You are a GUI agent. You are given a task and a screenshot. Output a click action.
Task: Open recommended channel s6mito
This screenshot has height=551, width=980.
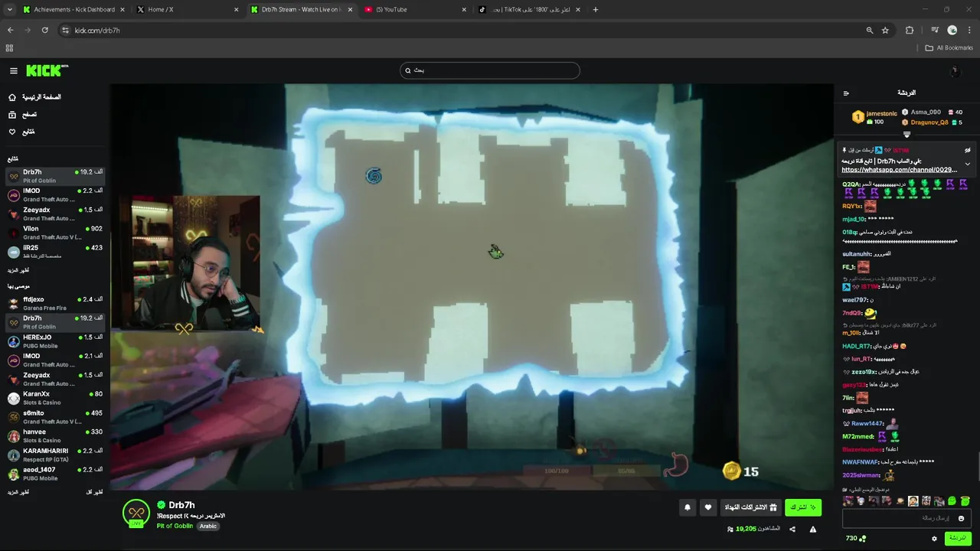click(54, 417)
